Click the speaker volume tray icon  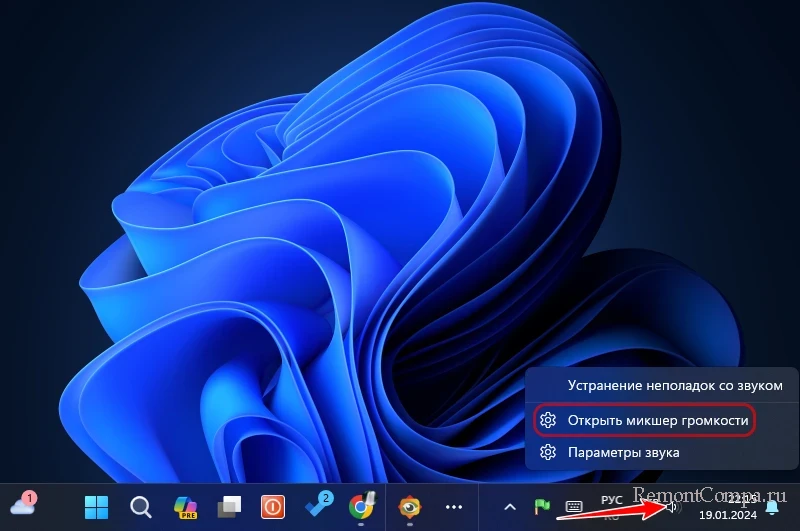(672, 507)
